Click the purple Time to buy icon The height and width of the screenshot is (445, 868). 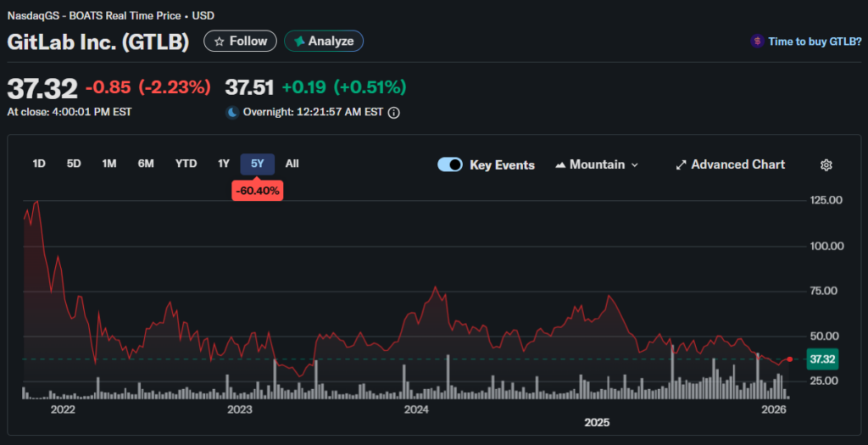point(756,42)
